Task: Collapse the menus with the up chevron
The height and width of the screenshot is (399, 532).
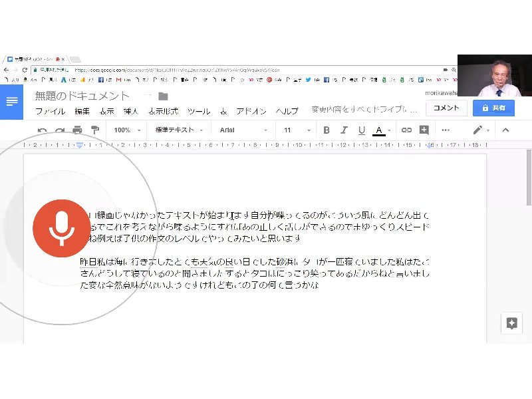Action: tap(505, 130)
